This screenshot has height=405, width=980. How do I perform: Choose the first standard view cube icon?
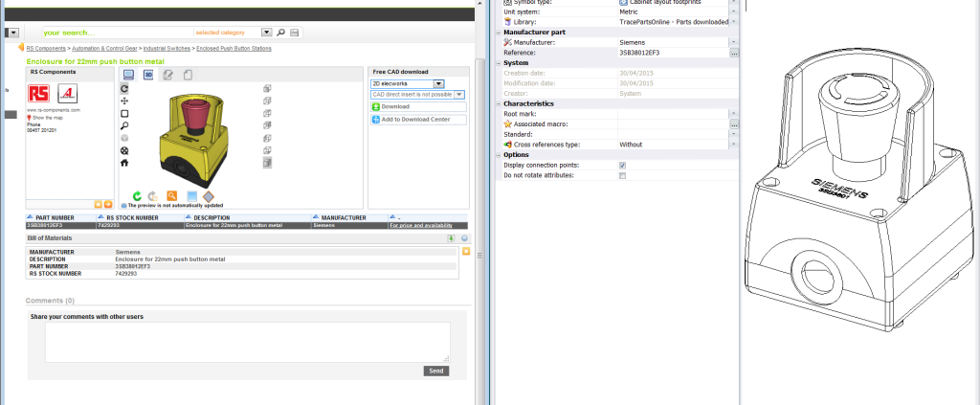tap(267, 89)
